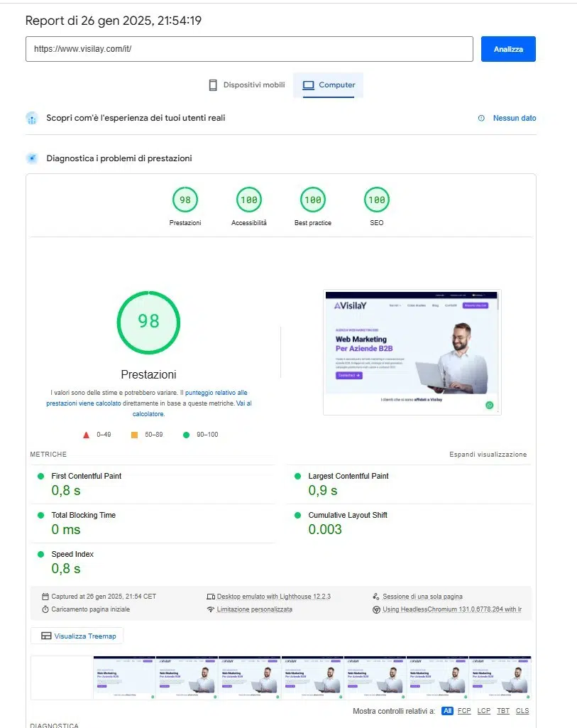Click Using HeadlessChromium 131.0.6778.264 text
Viewport: 577px width, 728px height.
[452, 609]
